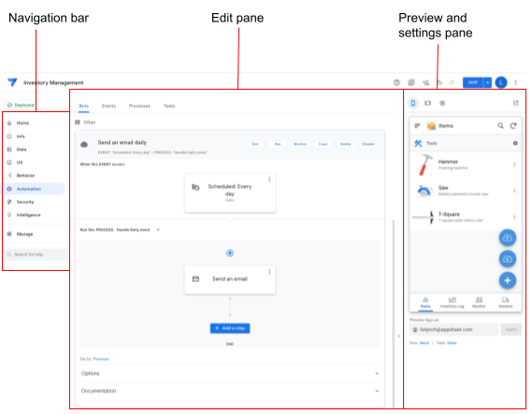The image size is (532, 414).
Task: Open the T-Square row three-dot menu
Action: [514, 217]
